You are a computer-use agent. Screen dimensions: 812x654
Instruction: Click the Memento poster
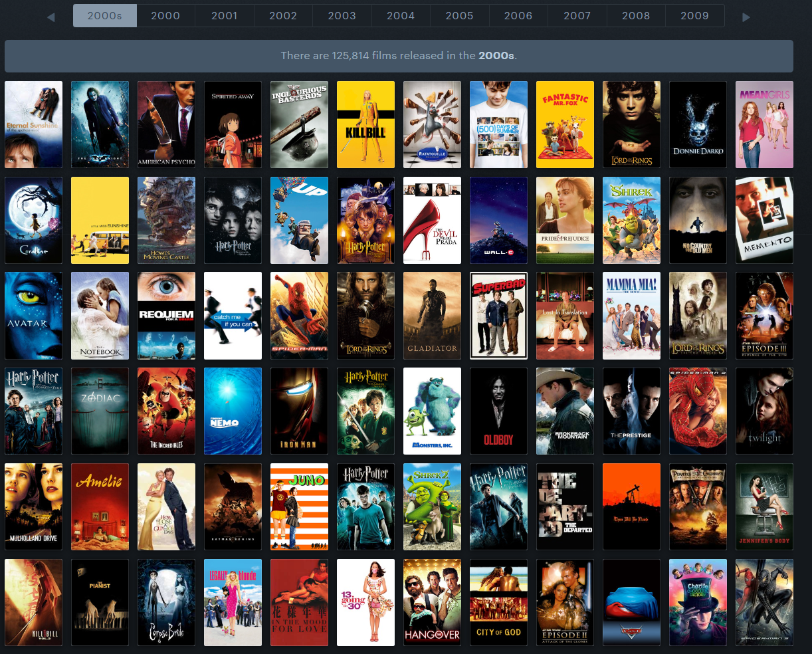click(x=764, y=220)
